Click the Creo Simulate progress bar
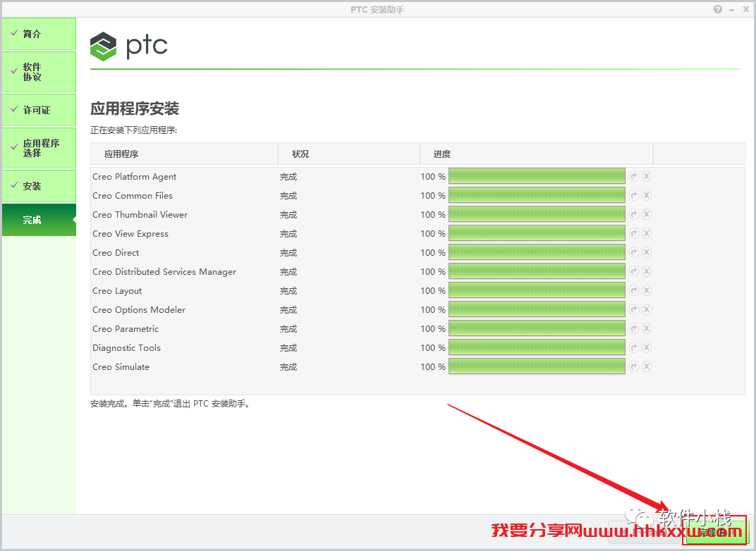 click(x=537, y=366)
